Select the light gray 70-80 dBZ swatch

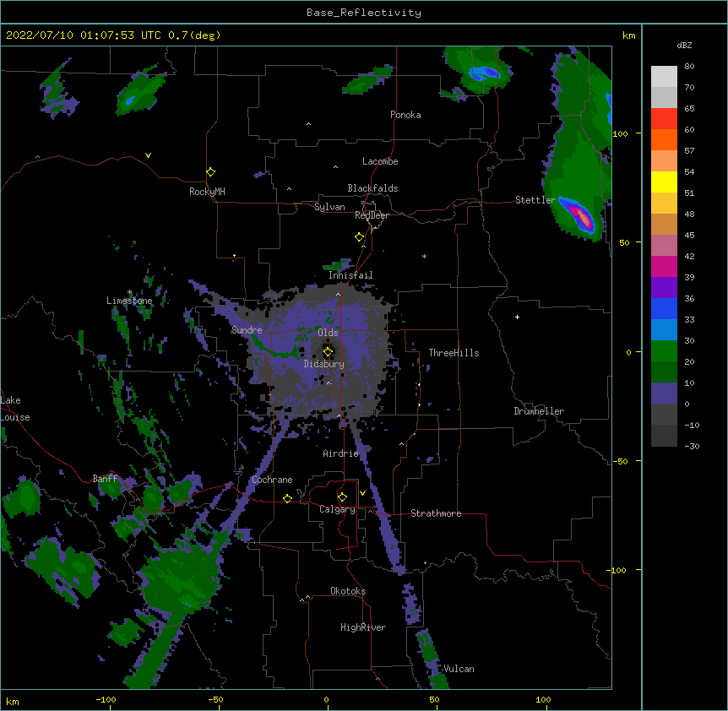coord(664,77)
